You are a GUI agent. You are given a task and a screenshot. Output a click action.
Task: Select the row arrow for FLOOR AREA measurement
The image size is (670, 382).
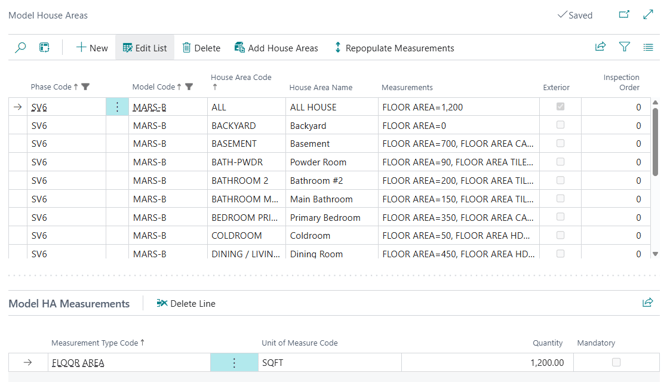[x=28, y=362]
